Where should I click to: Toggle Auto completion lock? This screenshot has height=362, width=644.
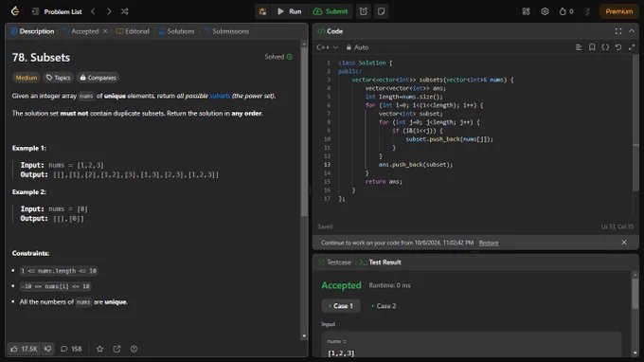coord(357,47)
